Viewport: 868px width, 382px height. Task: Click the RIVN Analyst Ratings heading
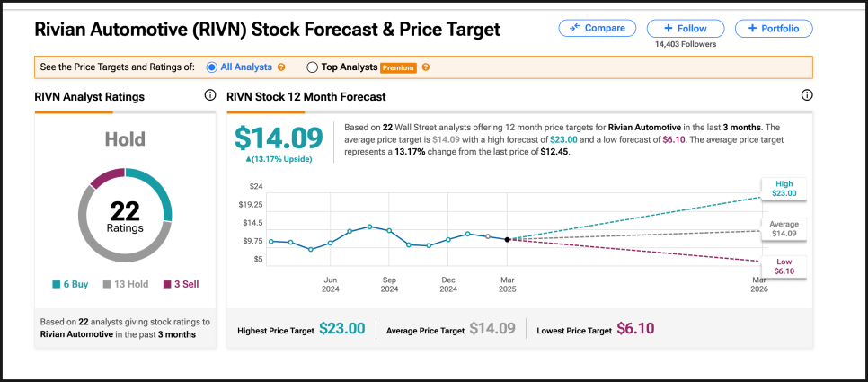(89, 97)
